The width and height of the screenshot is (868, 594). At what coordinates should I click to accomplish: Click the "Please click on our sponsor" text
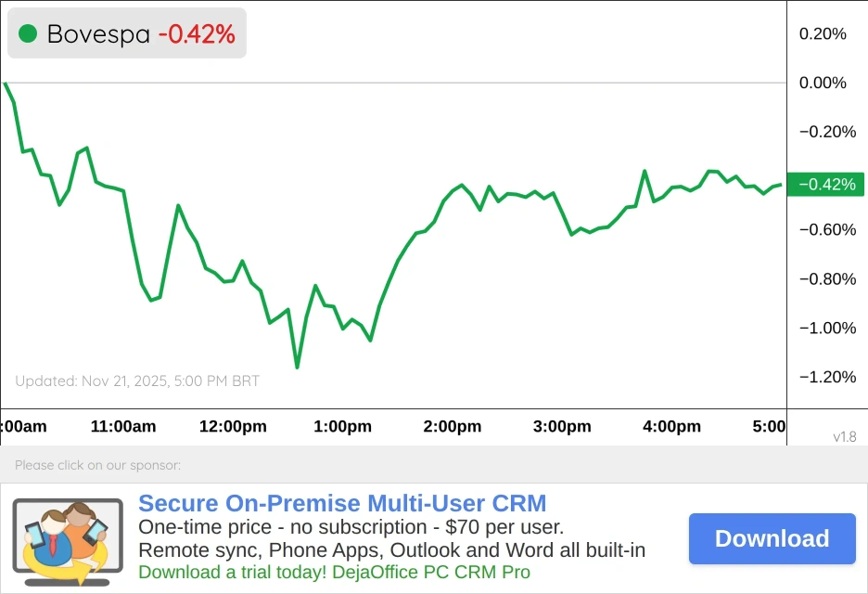97,465
